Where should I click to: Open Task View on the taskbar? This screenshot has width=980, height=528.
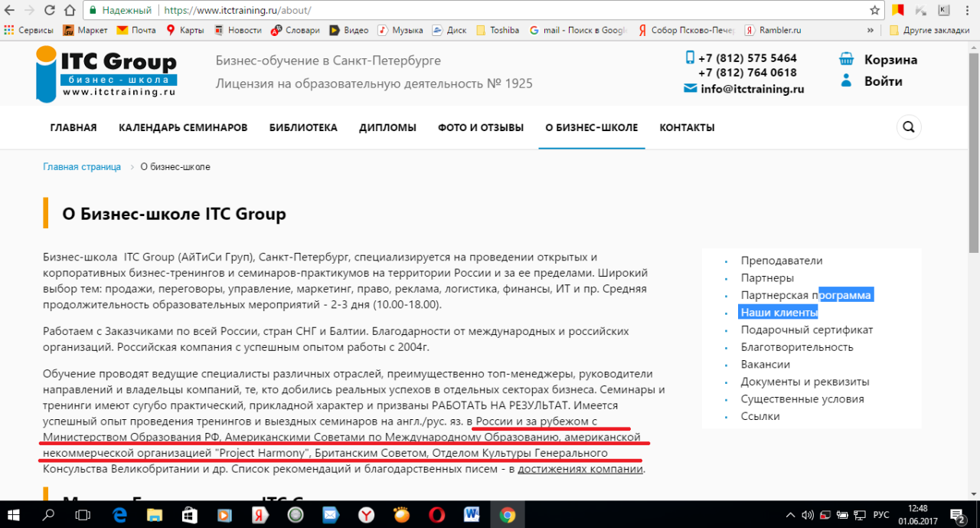coord(83,514)
